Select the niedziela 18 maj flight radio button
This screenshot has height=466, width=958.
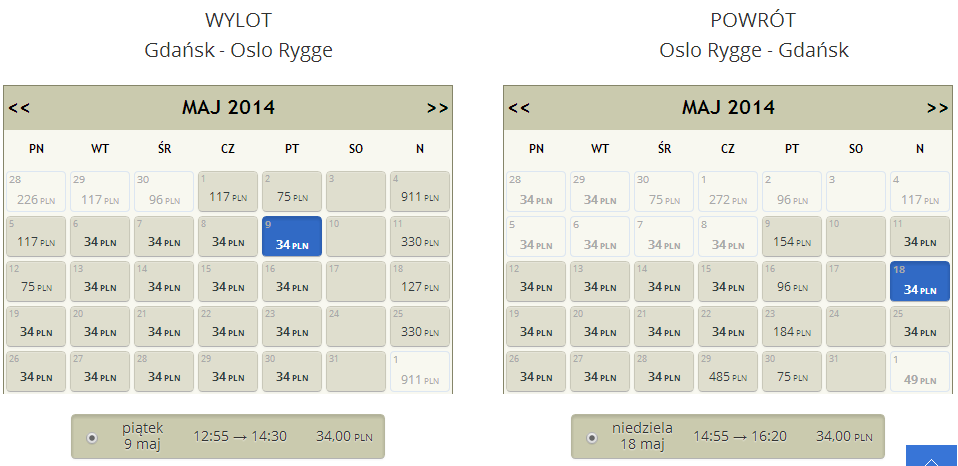coord(592,438)
